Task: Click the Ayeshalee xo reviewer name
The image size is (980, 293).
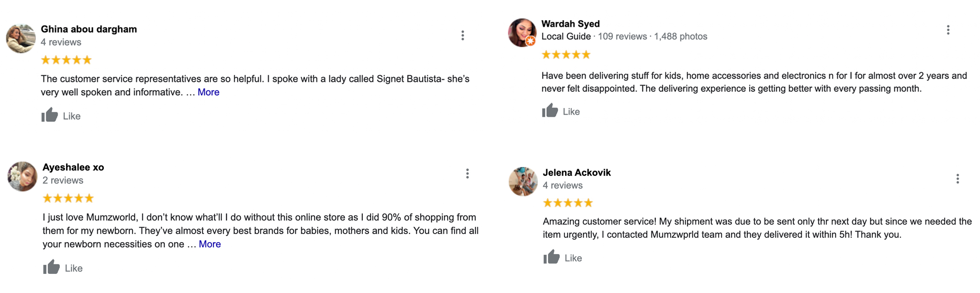Action: 73,167
